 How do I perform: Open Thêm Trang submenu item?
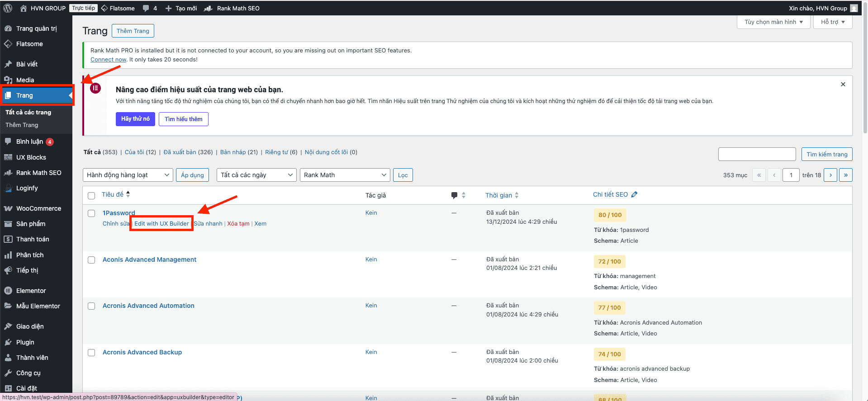pos(22,125)
